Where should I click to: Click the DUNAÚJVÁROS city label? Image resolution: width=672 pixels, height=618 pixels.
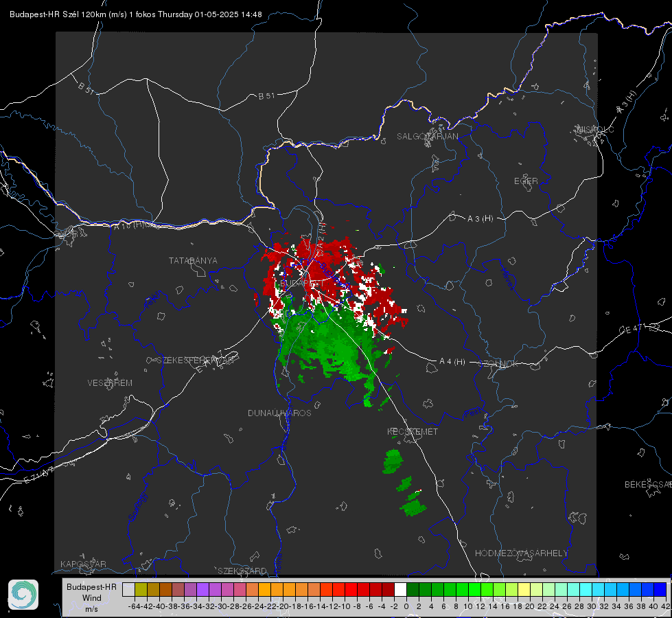point(279,413)
